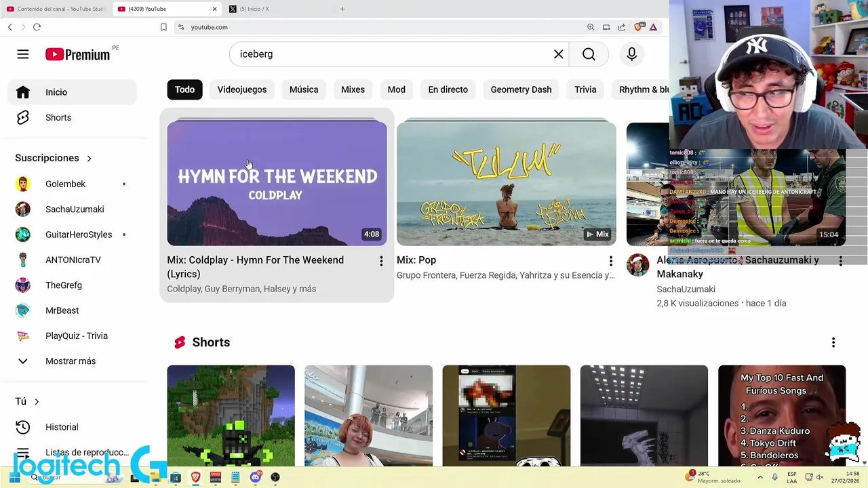Click the Mix: Pop title
Screen dimensions: 868x488
(x=416, y=260)
